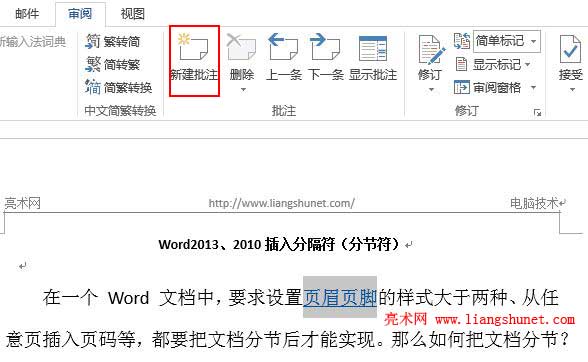588x362 pixels.
Task: Expand the 接受 dropdown arrow
Action: tap(572, 90)
